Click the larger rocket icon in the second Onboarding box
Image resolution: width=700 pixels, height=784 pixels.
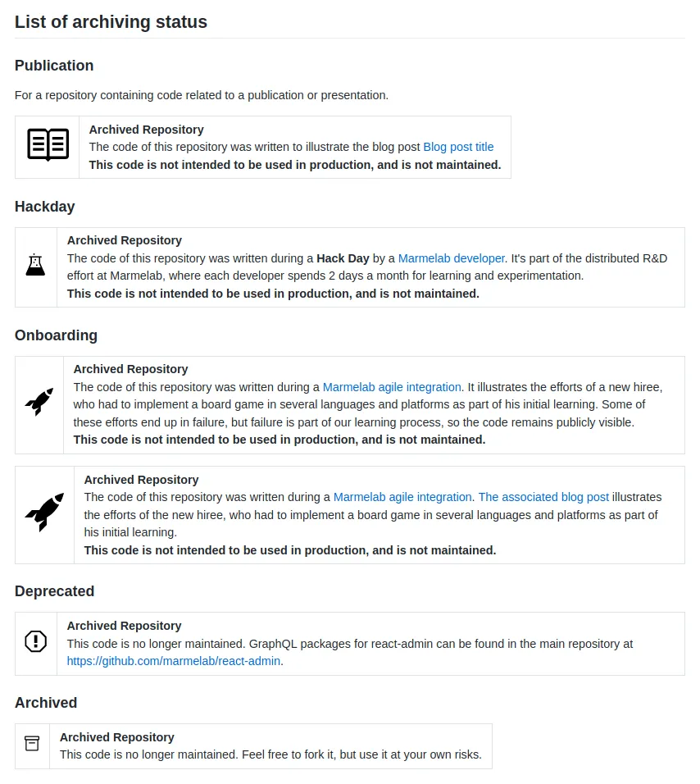click(x=44, y=513)
